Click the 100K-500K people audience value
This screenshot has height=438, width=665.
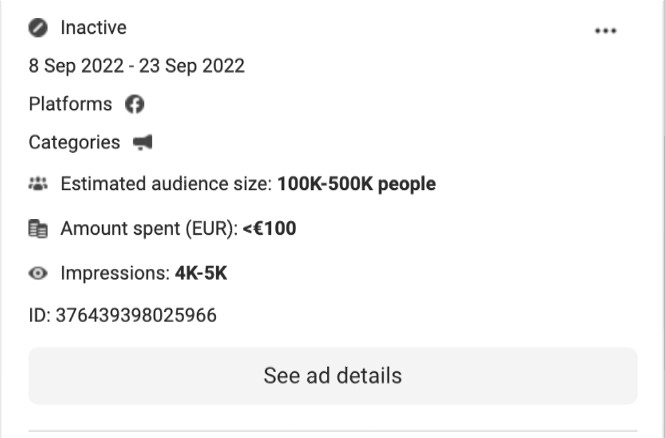pyautogui.click(x=357, y=184)
